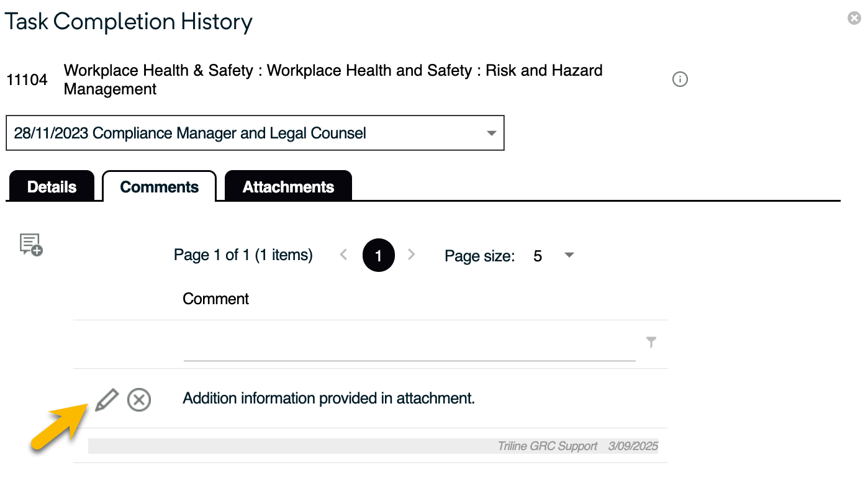Click the Triline GRC Support author line
This screenshot has height=478, width=868.
(x=547, y=446)
